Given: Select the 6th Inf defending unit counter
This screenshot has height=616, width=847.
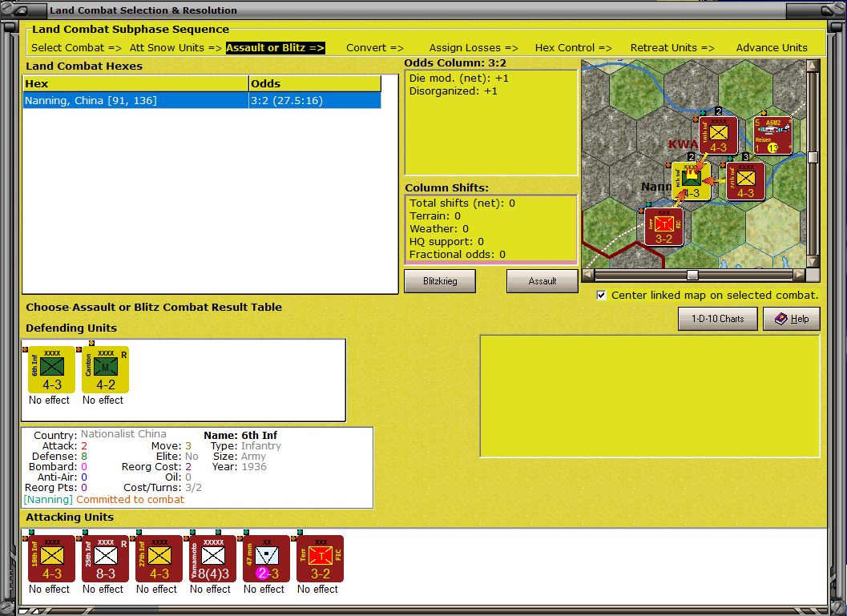Looking at the screenshot, I should 52,369.
